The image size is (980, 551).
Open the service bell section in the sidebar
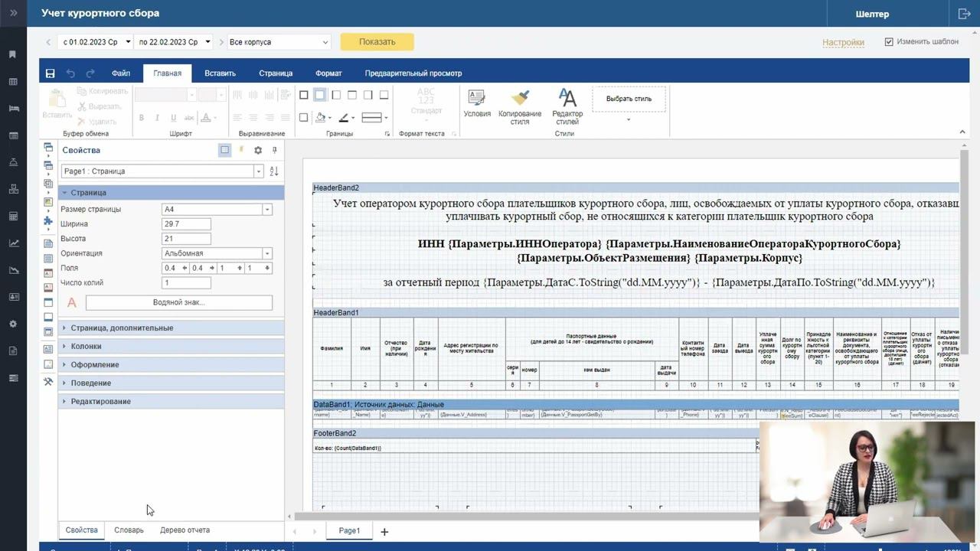(13, 162)
